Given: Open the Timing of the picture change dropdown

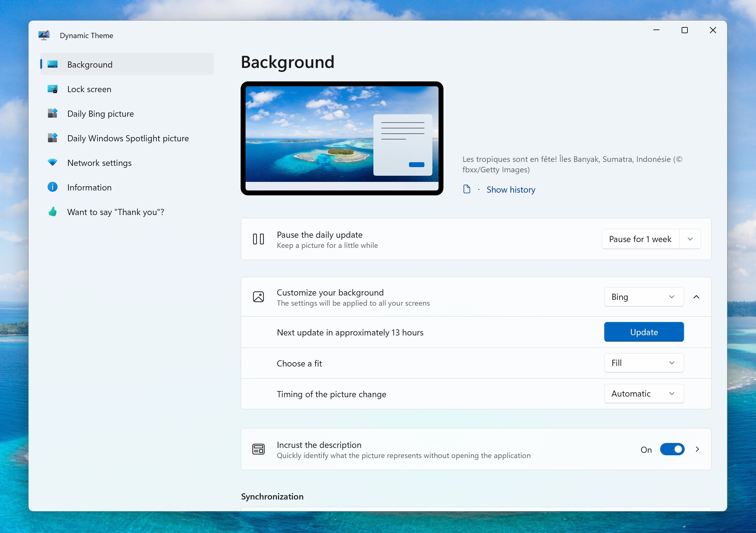Looking at the screenshot, I should point(642,394).
